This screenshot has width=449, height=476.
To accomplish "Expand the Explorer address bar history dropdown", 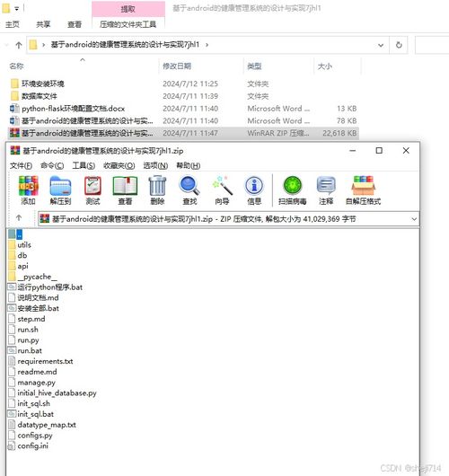I will (x=381, y=45).
